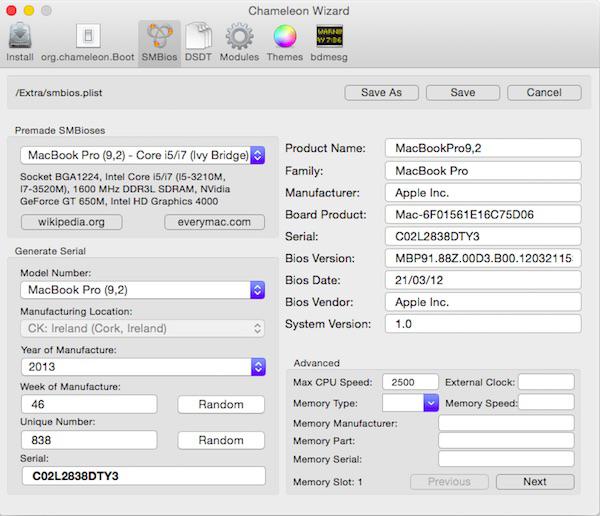Open the Themes color wheel icon
600x516 pixels.
pos(285,42)
